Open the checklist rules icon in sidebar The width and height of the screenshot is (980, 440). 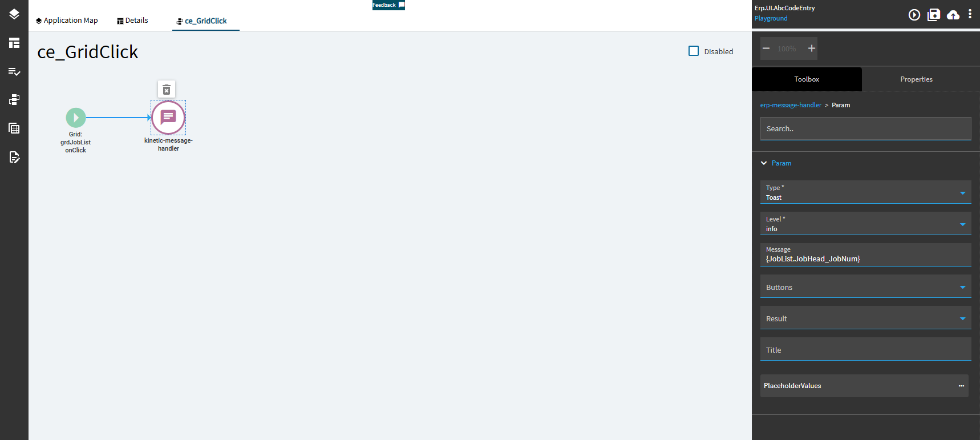tap(14, 71)
